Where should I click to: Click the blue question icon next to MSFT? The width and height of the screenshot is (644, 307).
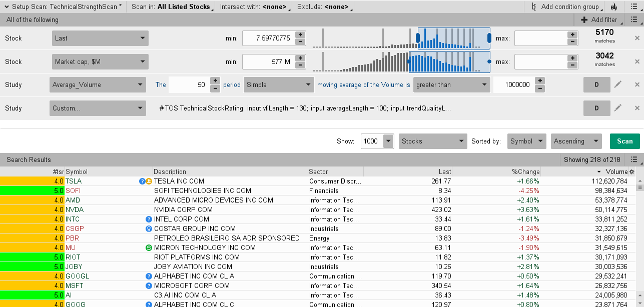[149, 285]
